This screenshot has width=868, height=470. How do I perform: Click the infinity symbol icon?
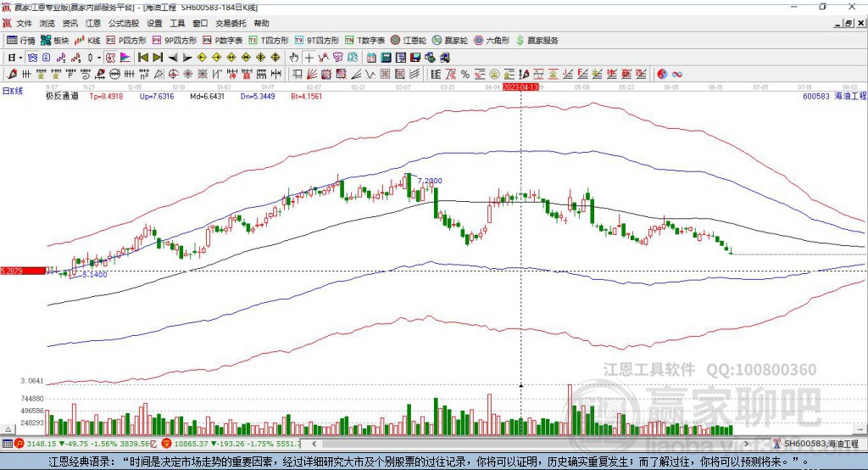677,75
